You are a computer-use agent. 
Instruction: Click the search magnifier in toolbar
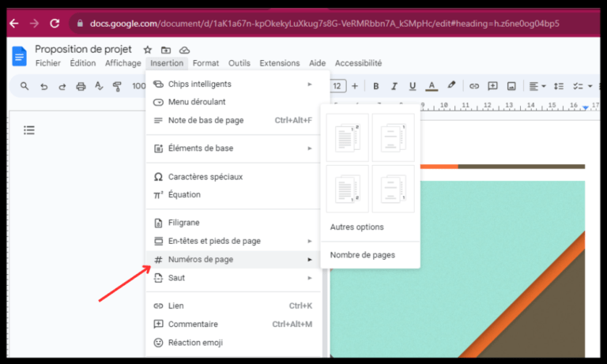coord(25,86)
